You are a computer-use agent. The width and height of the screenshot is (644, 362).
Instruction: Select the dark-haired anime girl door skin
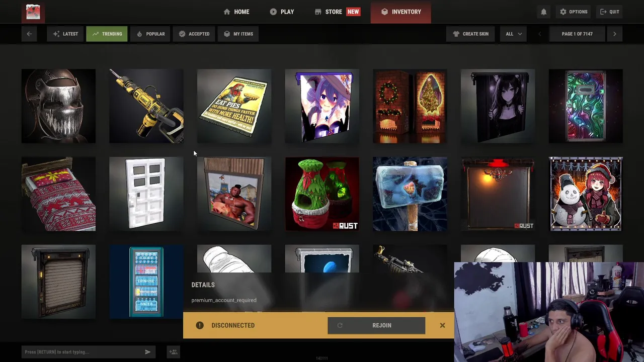coord(498,106)
